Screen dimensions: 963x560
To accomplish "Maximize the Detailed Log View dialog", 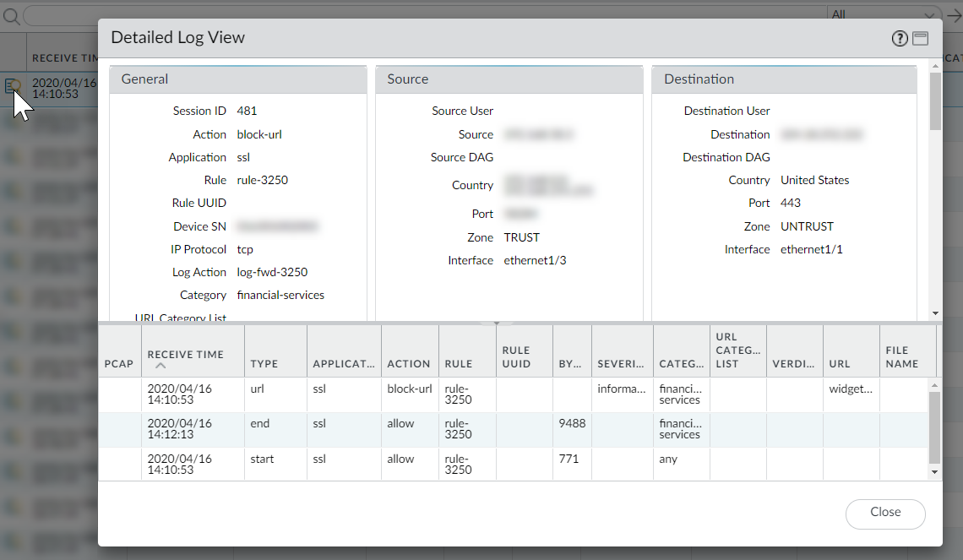I will coord(920,39).
